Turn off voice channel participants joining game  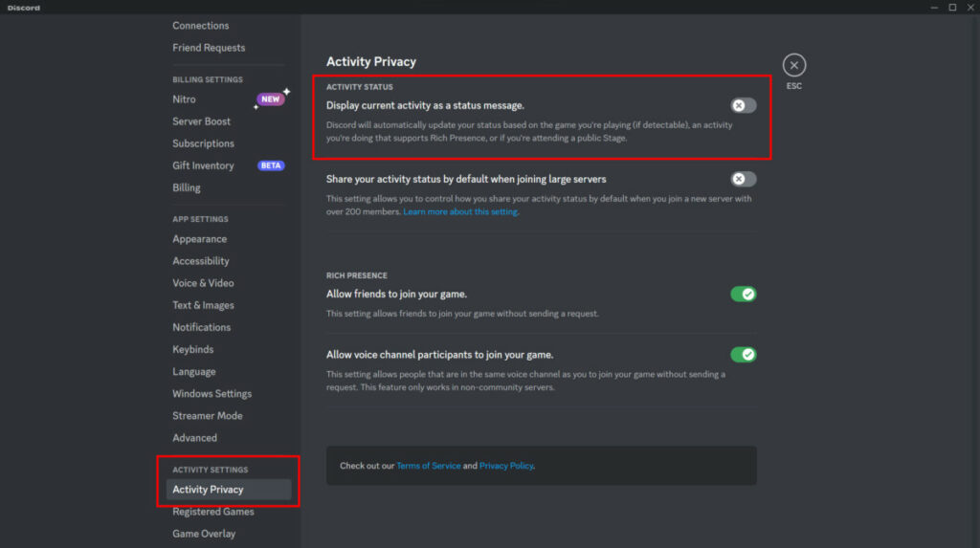tap(743, 355)
